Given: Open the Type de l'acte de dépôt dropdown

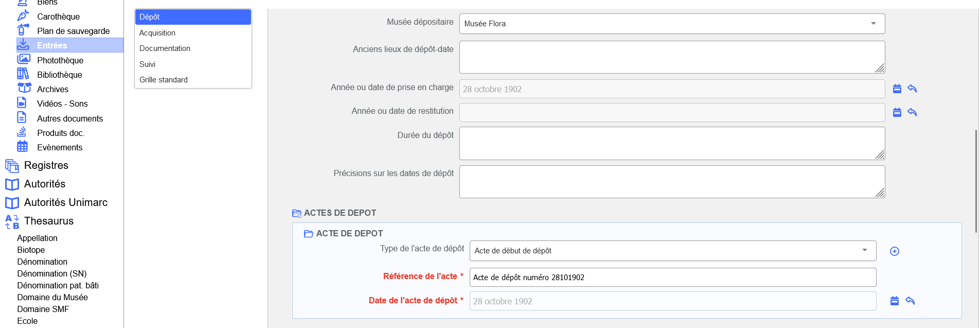Looking at the screenshot, I should pos(864,251).
